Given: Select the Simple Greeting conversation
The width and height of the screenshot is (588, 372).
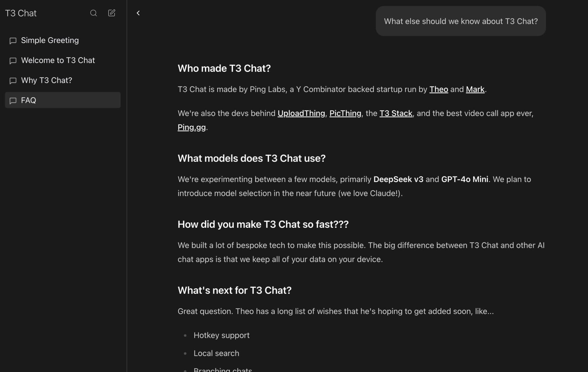Looking at the screenshot, I should click(50, 40).
